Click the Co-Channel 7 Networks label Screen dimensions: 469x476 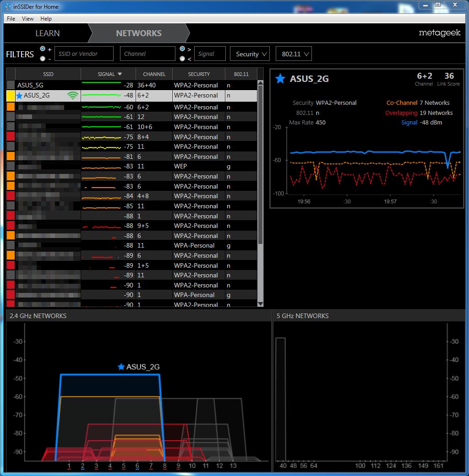tap(418, 103)
